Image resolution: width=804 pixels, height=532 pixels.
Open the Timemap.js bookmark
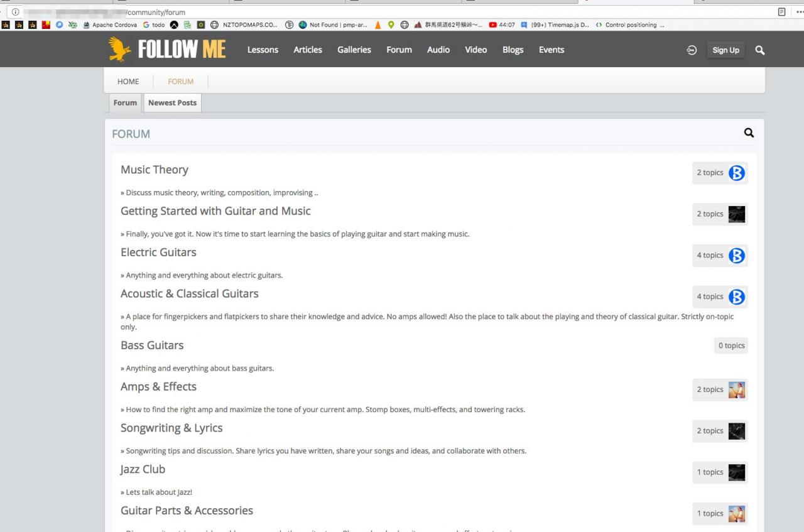[555, 25]
